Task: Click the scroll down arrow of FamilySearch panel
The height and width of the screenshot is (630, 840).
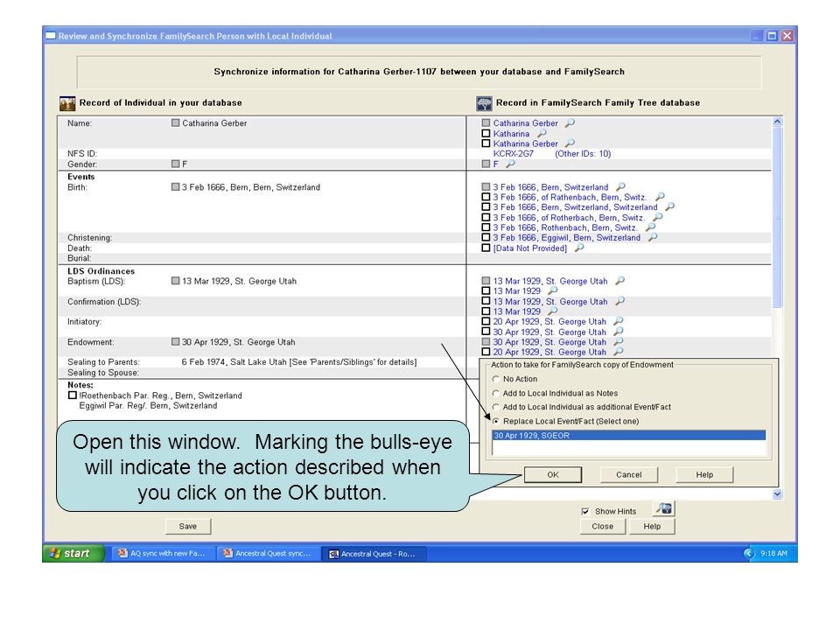Action: (777, 493)
